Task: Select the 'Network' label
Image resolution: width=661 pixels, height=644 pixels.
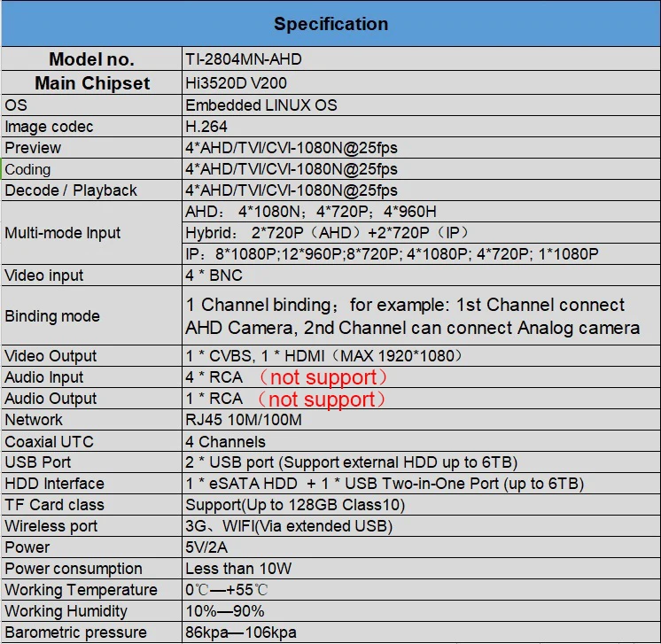Action: tap(34, 420)
